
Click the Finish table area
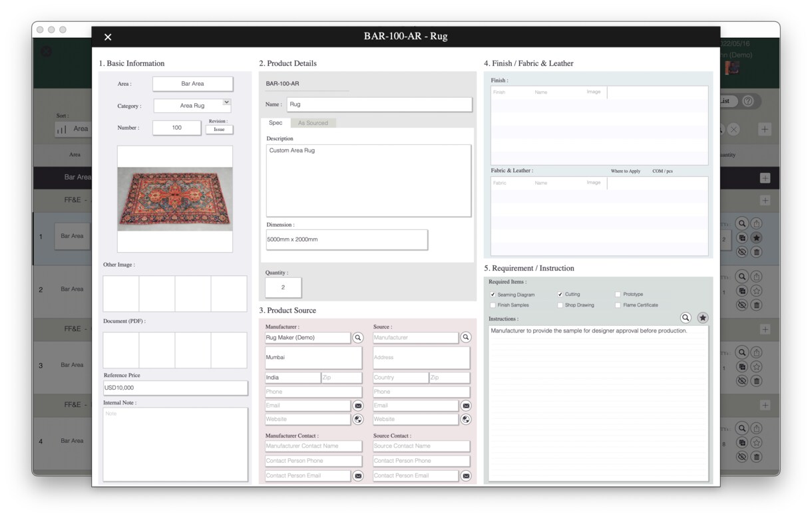[599, 125]
